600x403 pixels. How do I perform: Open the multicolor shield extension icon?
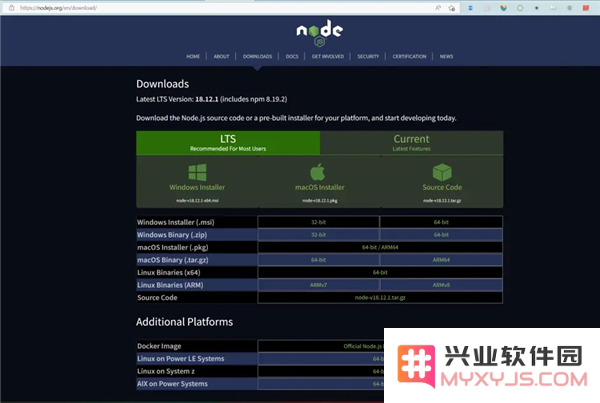504,8
